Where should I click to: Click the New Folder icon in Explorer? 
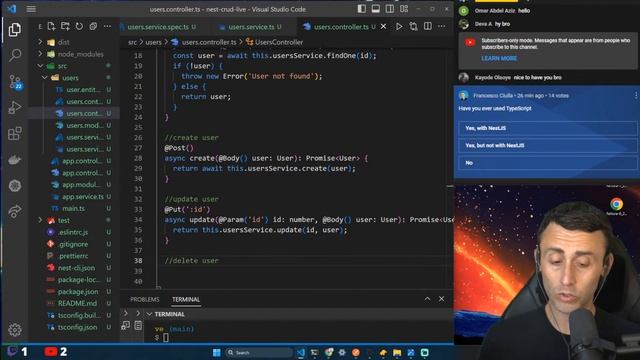pos(65,26)
